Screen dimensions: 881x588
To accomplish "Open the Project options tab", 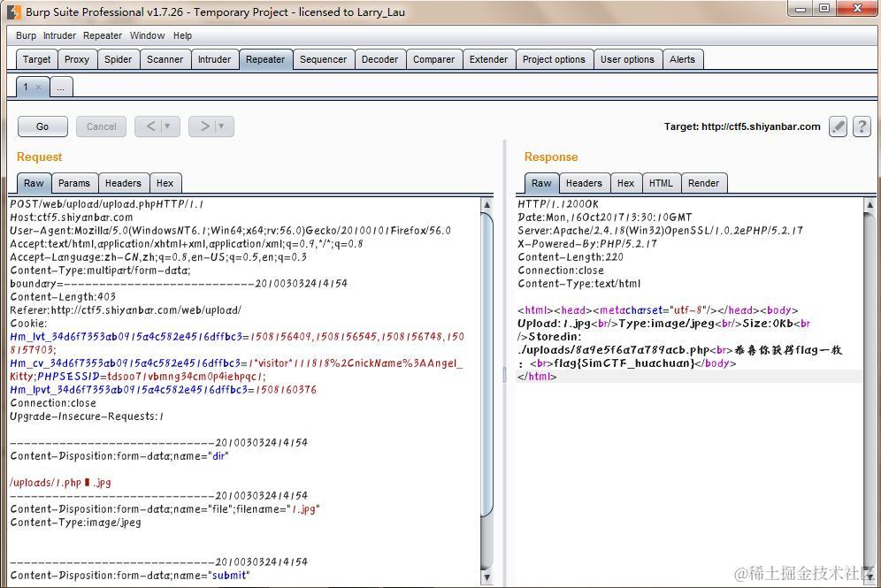I will (x=554, y=59).
